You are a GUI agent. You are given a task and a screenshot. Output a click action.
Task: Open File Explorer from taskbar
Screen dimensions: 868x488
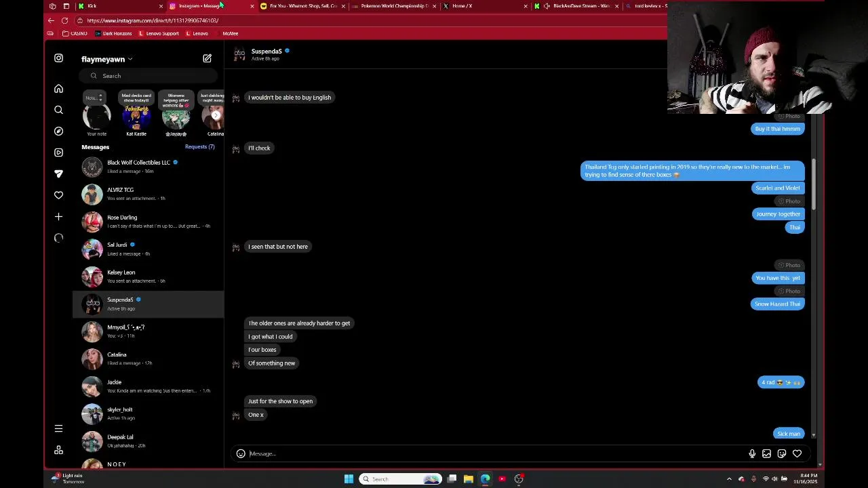(x=468, y=479)
